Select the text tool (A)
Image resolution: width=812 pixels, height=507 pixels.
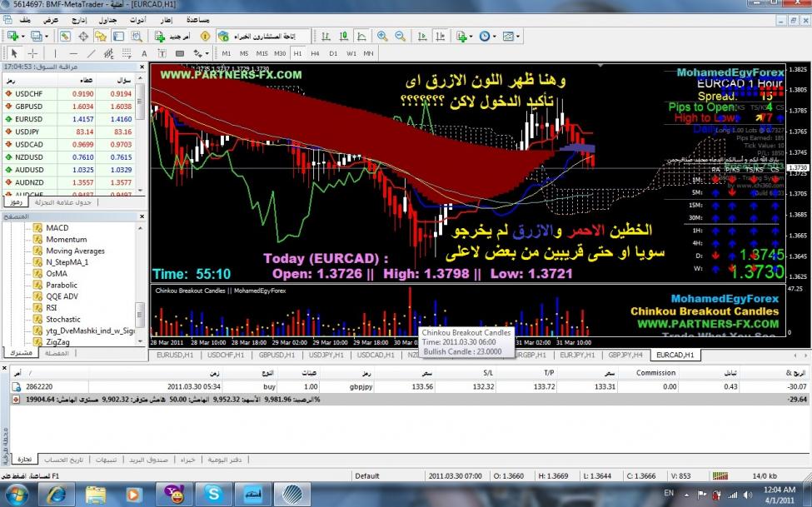point(144,53)
